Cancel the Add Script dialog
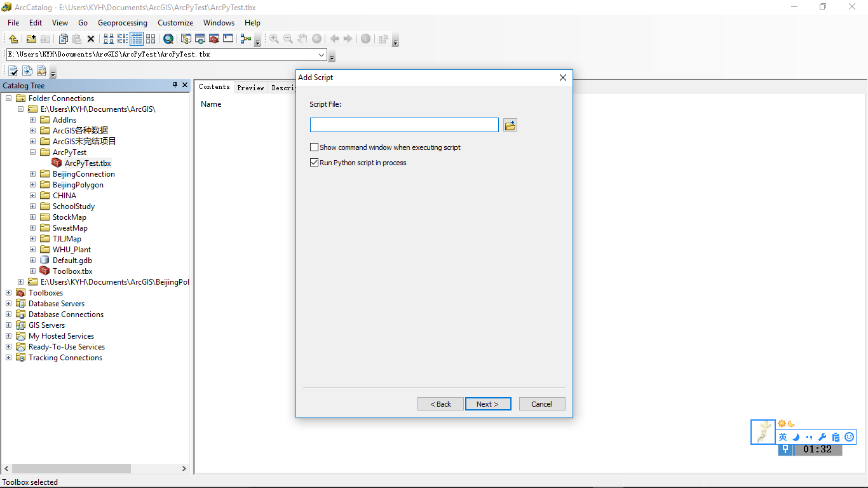The image size is (868, 488). point(542,404)
